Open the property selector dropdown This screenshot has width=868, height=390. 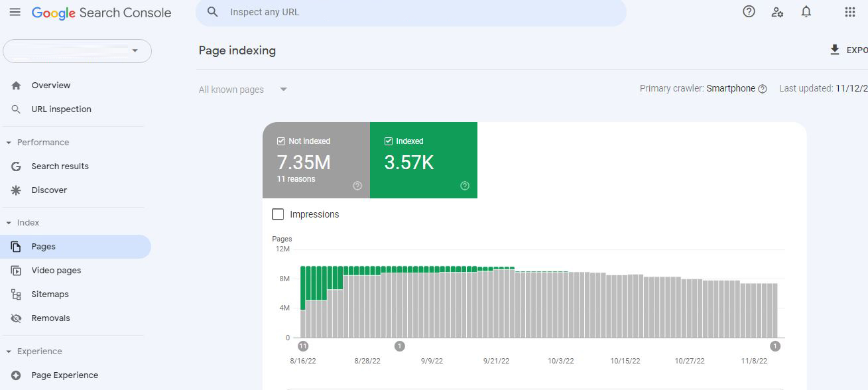[78, 51]
